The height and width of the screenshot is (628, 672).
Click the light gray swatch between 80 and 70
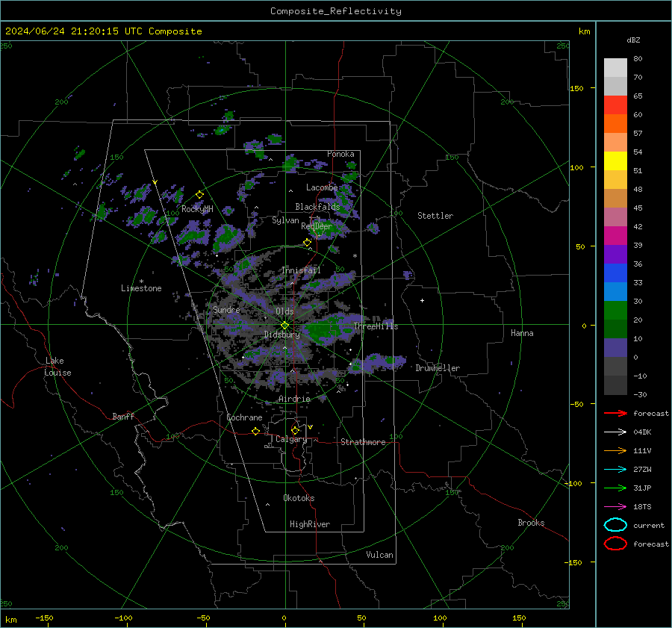[x=615, y=67]
